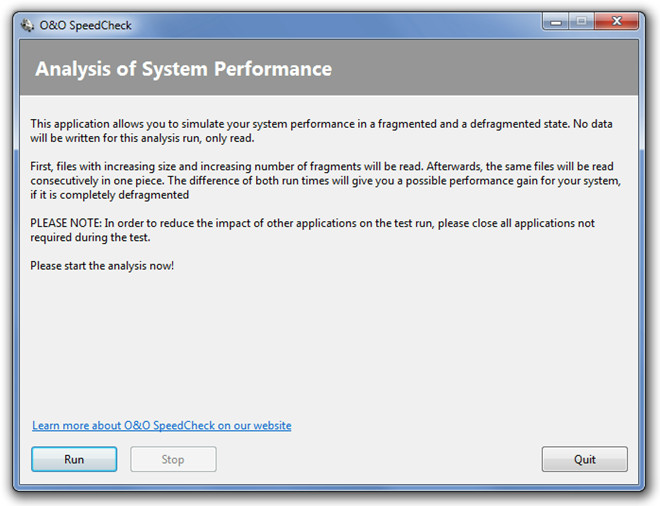Click the empty dialog area above the link
Viewport: 660px width, 506px height.
tap(328, 345)
